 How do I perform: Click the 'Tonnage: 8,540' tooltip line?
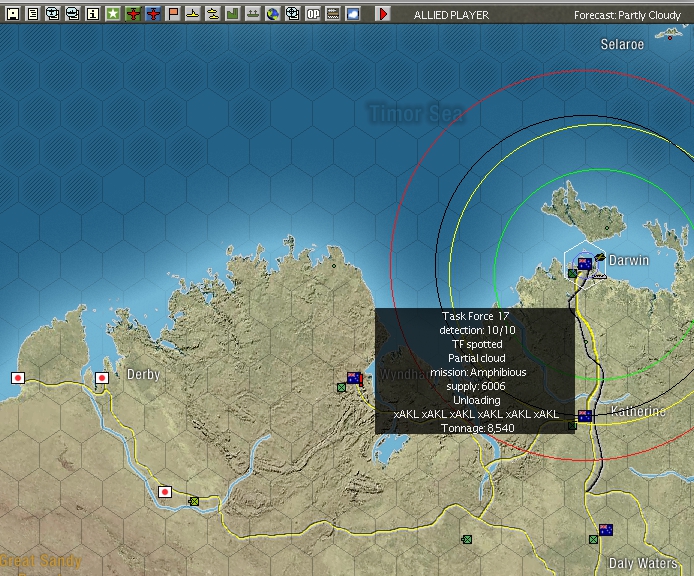[x=478, y=428]
